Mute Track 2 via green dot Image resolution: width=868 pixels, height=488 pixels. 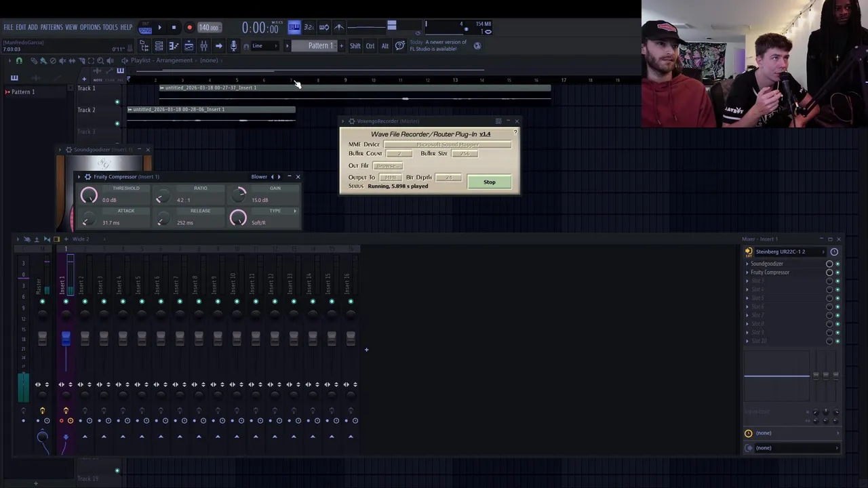pyautogui.click(x=117, y=123)
